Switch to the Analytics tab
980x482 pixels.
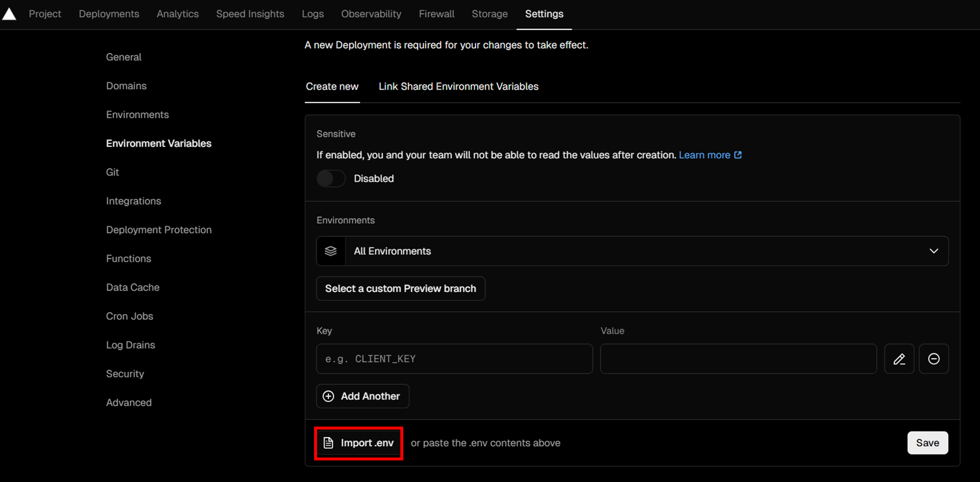[178, 14]
